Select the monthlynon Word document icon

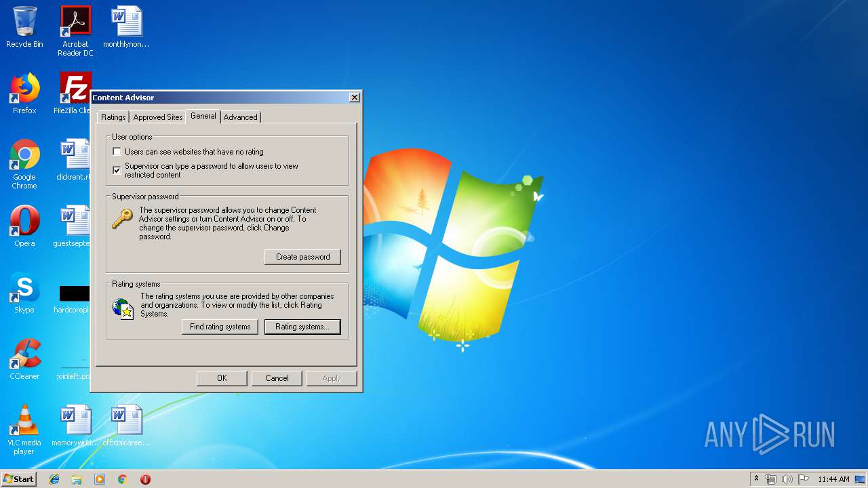click(x=126, y=27)
